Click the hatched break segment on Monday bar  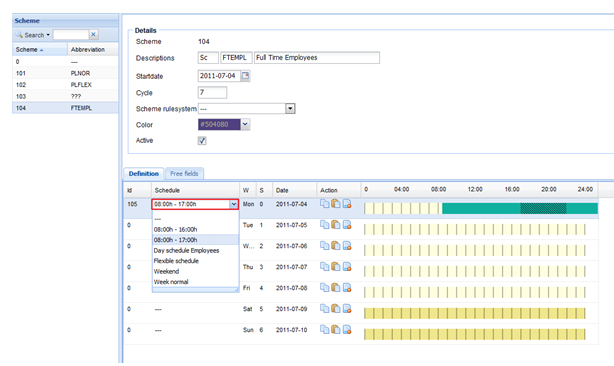543,208
